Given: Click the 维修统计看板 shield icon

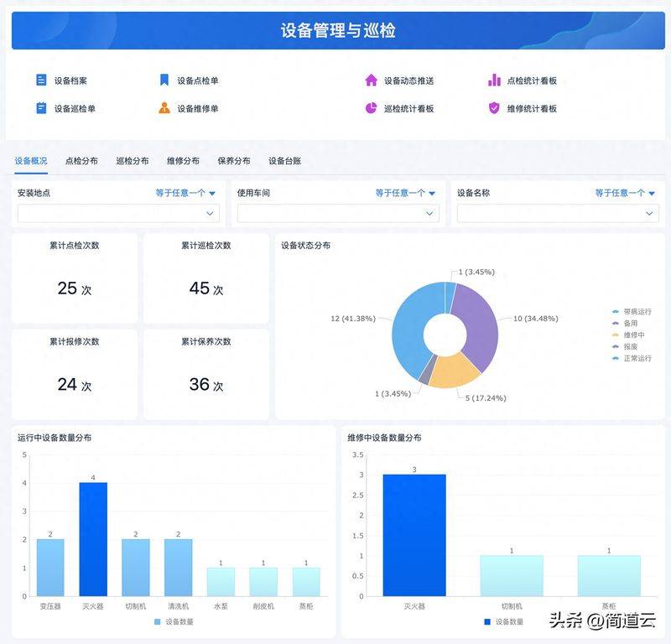Looking at the screenshot, I should (494, 108).
